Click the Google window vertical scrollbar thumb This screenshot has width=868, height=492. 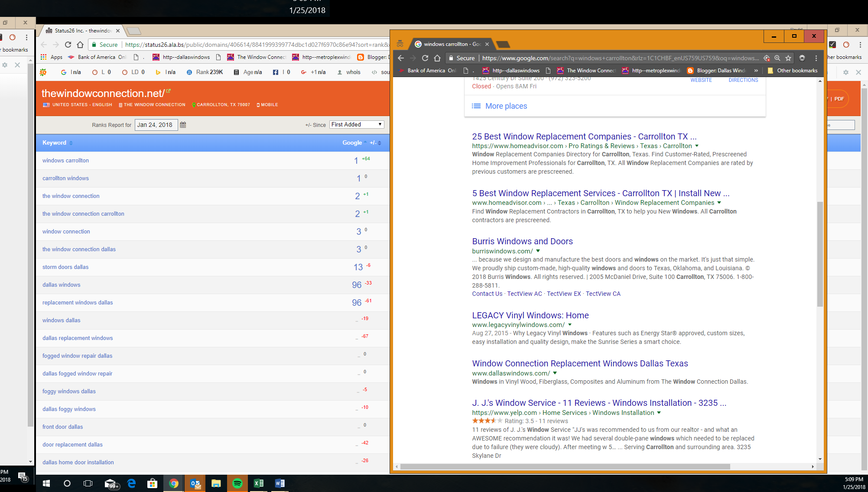pos(819,254)
